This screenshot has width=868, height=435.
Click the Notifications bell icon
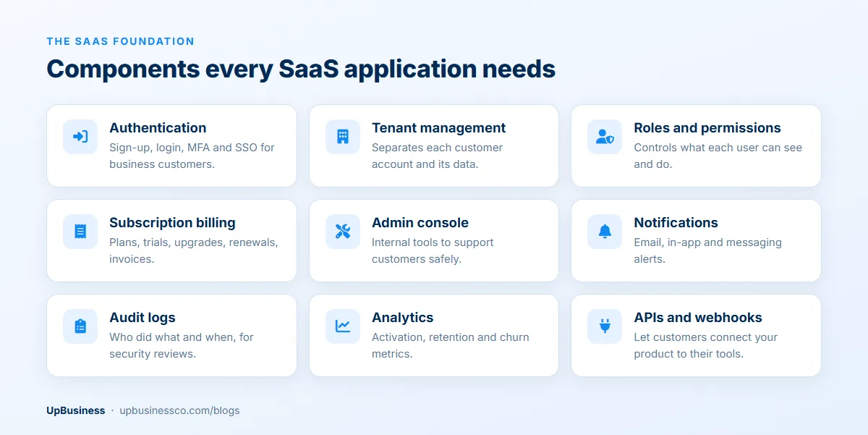point(605,232)
